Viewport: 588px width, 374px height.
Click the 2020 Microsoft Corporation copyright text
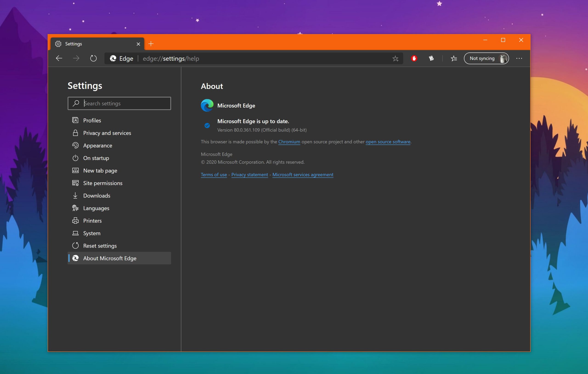click(252, 162)
